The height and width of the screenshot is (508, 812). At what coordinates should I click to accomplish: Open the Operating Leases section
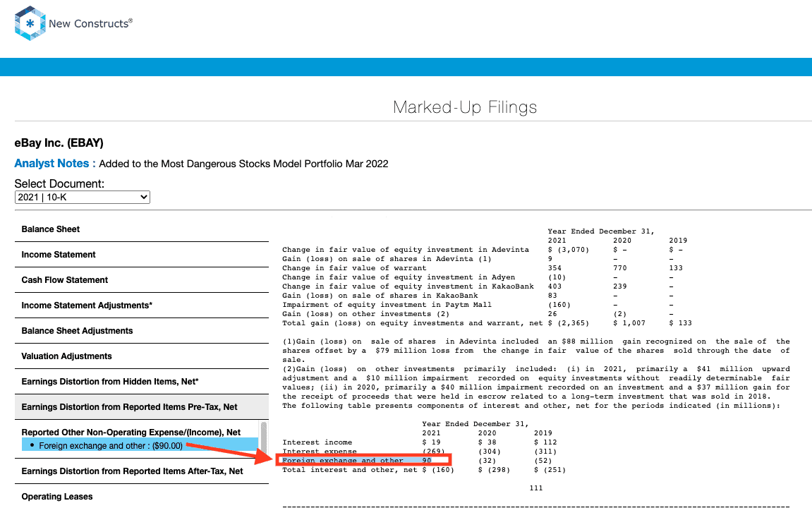pyautogui.click(x=141, y=496)
